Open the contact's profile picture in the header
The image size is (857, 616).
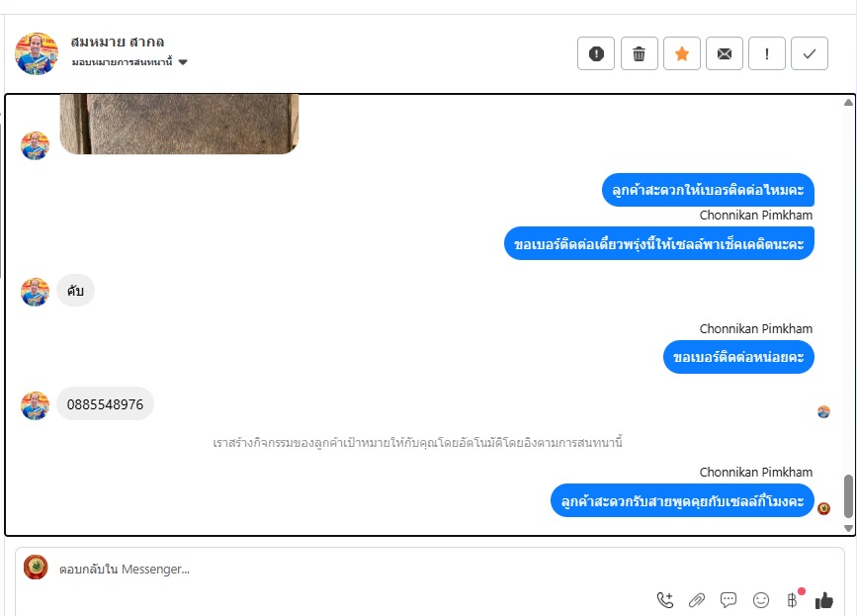(x=37, y=53)
